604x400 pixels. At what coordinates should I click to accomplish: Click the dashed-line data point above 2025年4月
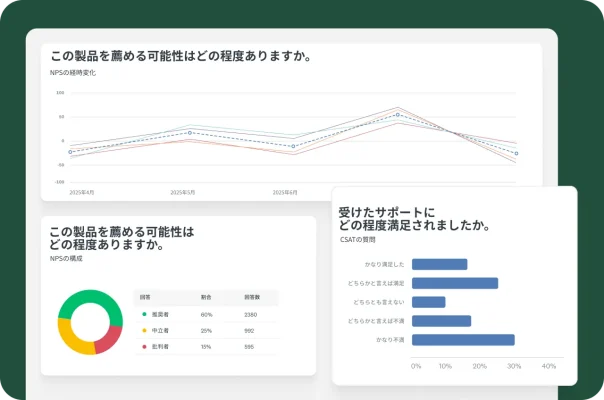[x=70, y=152]
